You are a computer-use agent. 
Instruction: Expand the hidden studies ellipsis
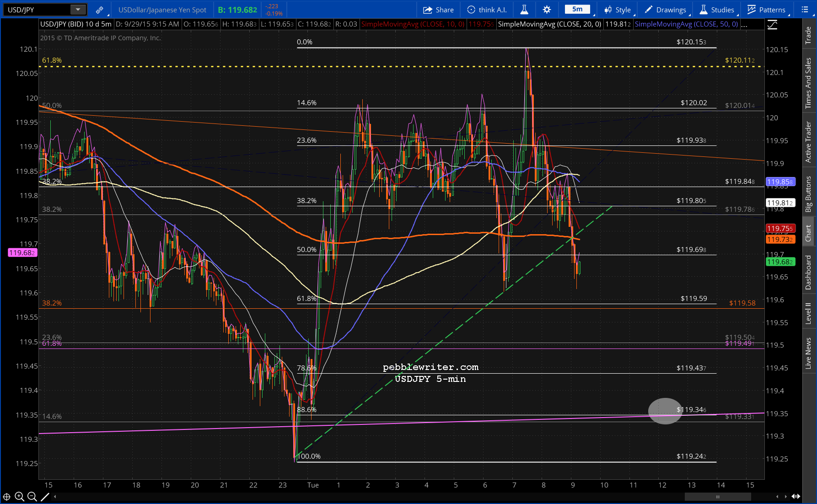744,24
